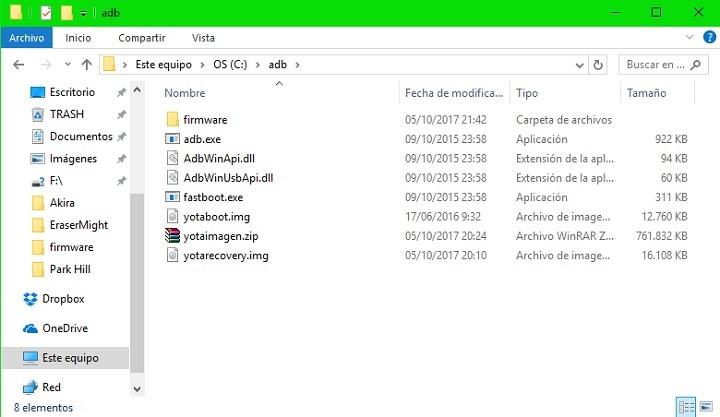Viewport: 720px width, 417px height.
Task: Click the OS (C:) breadcrumb
Action: [230, 65]
